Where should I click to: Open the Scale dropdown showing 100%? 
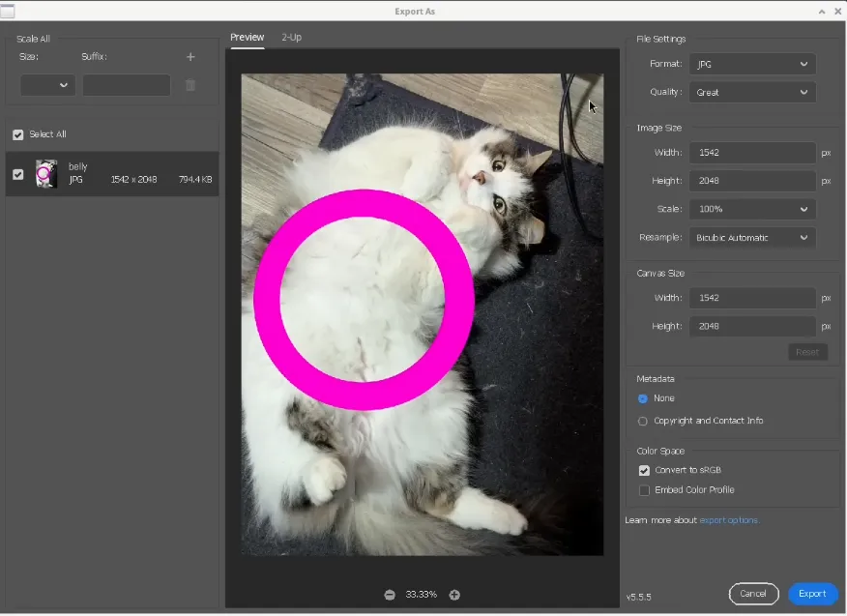752,209
